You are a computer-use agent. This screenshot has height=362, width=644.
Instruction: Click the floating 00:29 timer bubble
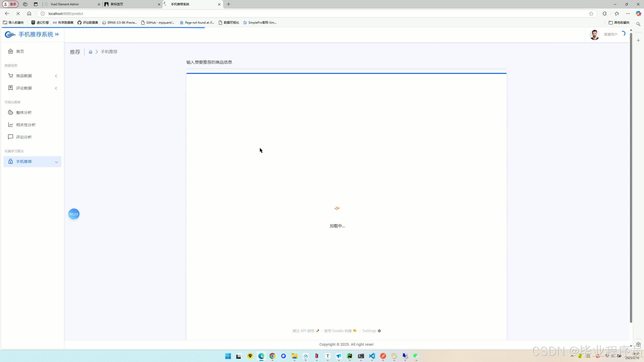point(74,214)
